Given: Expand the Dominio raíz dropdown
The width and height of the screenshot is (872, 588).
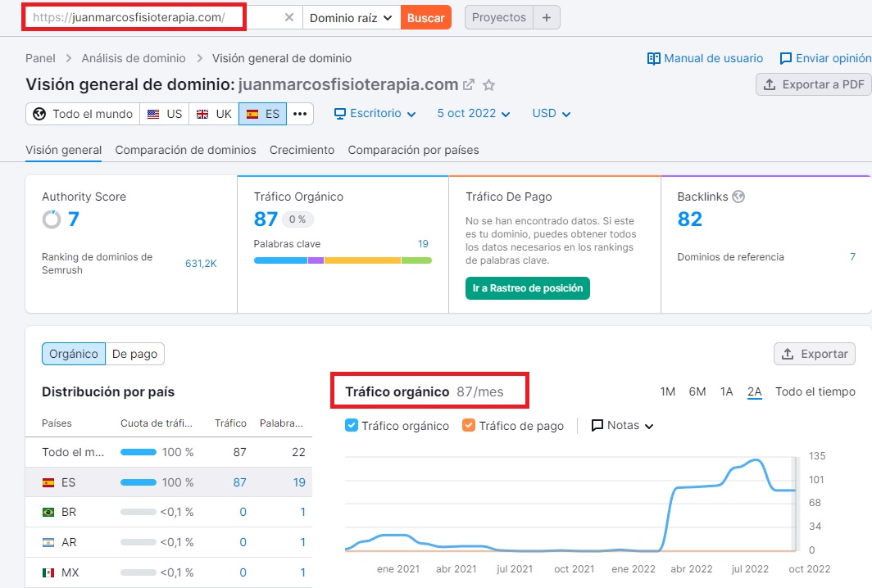Looking at the screenshot, I should click(352, 17).
